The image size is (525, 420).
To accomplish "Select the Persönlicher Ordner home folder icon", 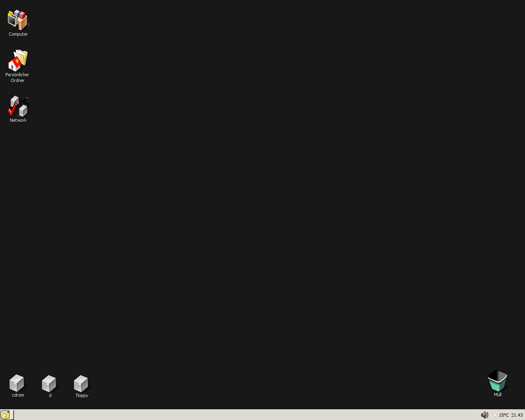I will click(x=18, y=60).
